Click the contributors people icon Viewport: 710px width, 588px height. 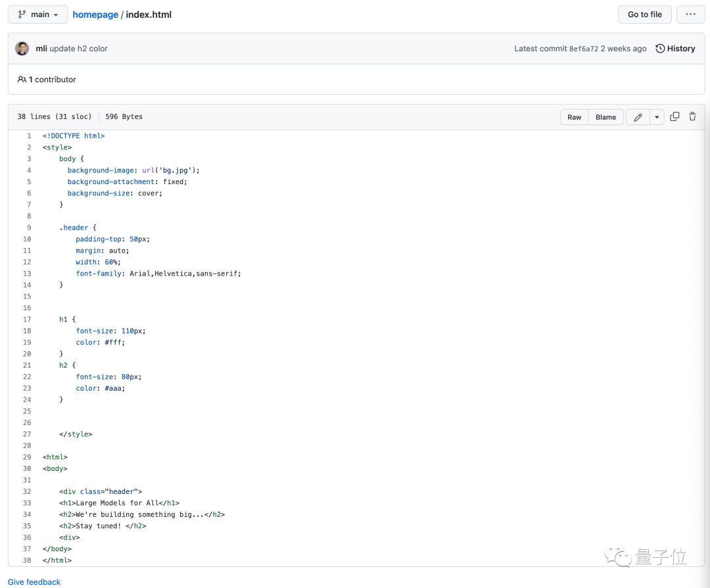tap(22, 80)
